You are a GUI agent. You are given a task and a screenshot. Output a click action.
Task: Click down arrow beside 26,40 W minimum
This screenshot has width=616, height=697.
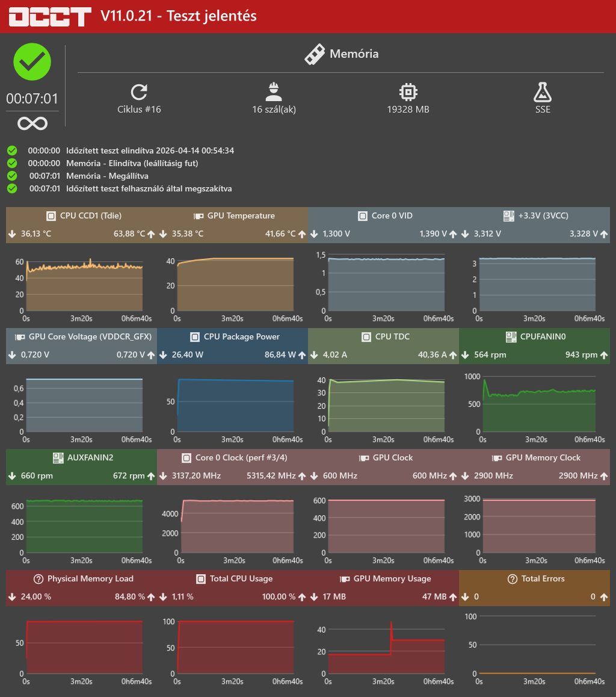(163, 355)
